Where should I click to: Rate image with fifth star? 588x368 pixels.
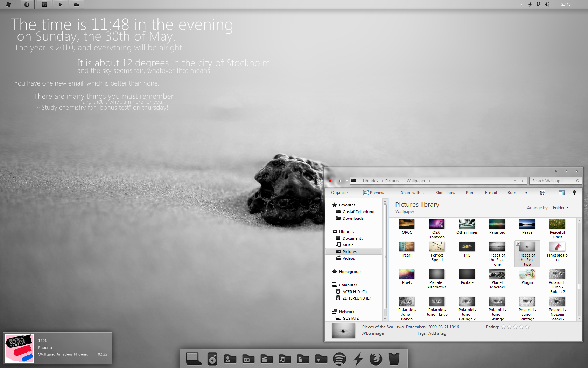pyautogui.click(x=527, y=327)
